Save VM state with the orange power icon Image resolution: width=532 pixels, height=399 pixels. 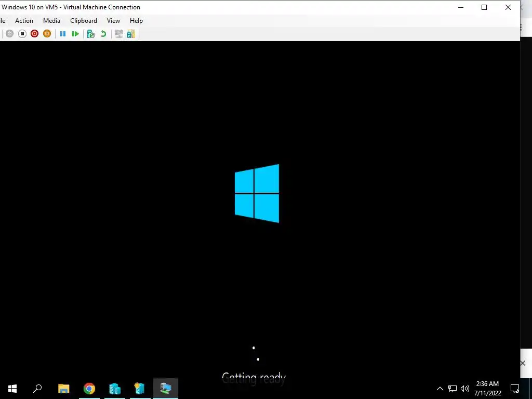(x=47, y=34)
